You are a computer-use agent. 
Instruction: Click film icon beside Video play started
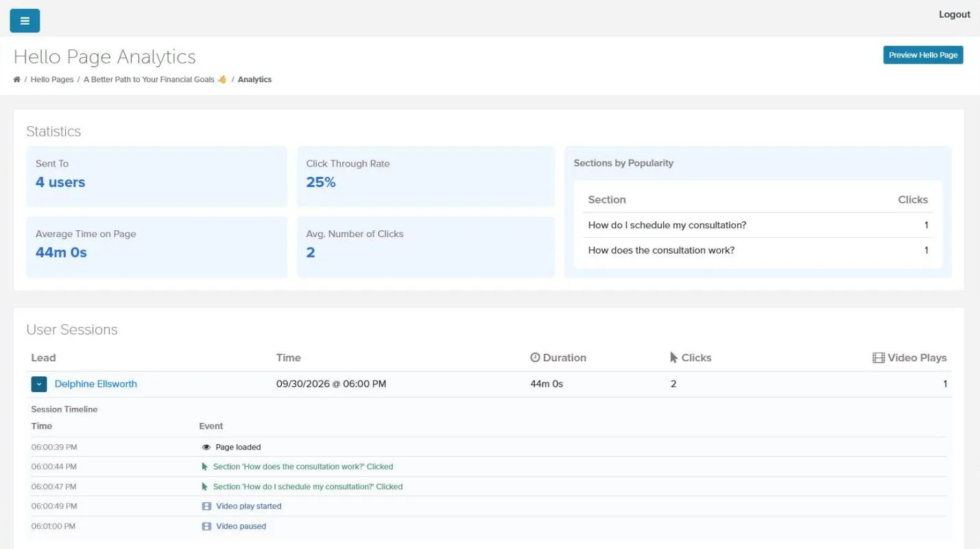click(x=206, y=507)
